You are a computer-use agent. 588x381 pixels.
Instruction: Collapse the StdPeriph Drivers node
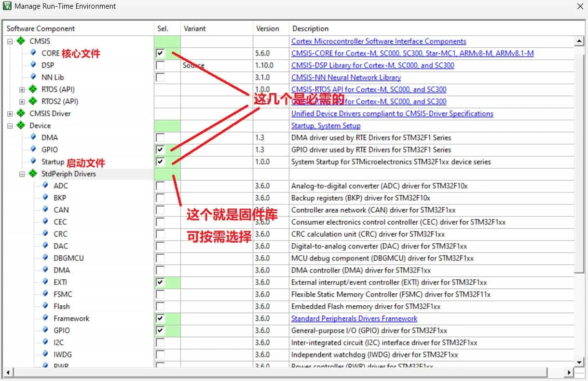[x=22, y=174]
